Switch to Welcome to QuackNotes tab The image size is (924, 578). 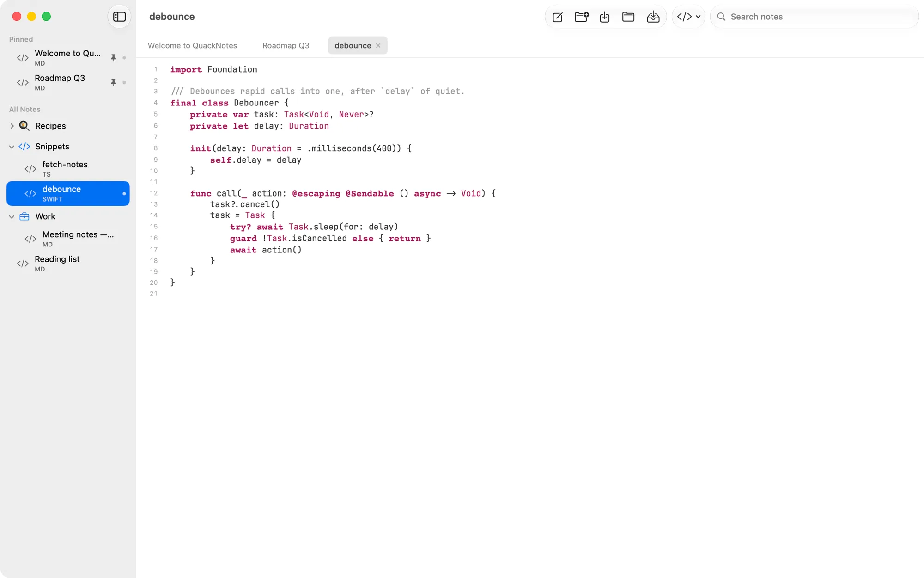point(192,45)
